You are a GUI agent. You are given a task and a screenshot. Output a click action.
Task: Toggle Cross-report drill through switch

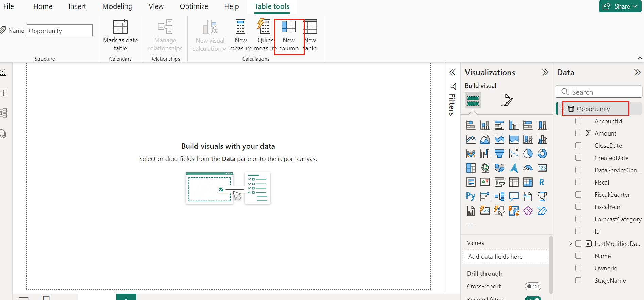coord(533,287)
